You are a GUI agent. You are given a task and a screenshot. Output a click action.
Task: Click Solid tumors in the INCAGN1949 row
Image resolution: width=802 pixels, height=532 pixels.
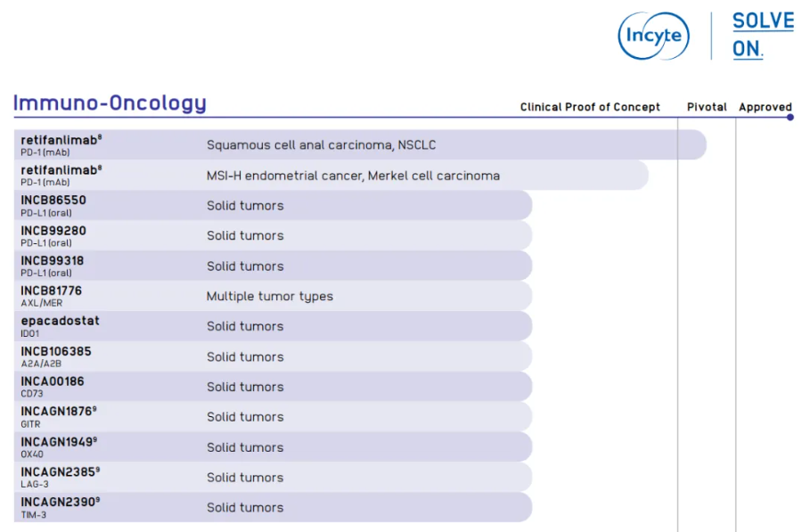(x=245, y=447)
